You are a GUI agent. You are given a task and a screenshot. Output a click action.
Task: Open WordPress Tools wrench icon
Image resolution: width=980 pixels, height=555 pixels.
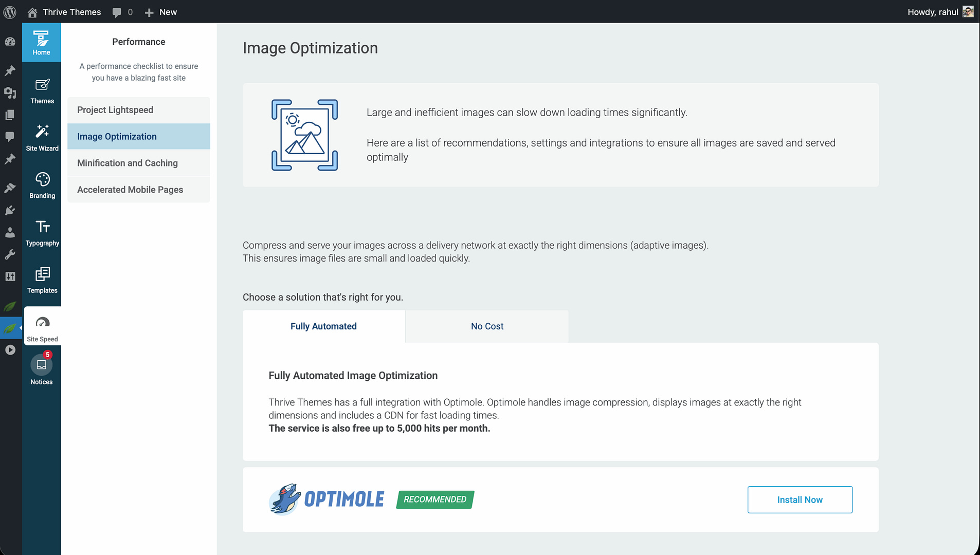(10, 254)
